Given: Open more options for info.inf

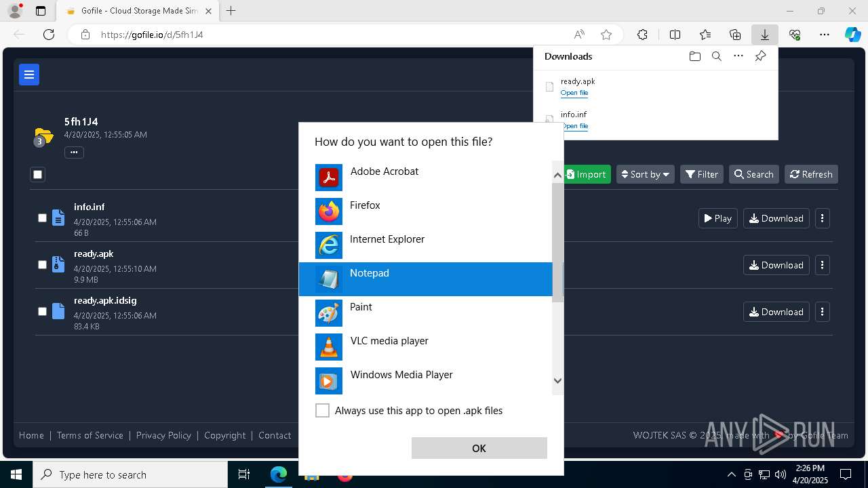Looking at the screenshot, I should point(823,218).
